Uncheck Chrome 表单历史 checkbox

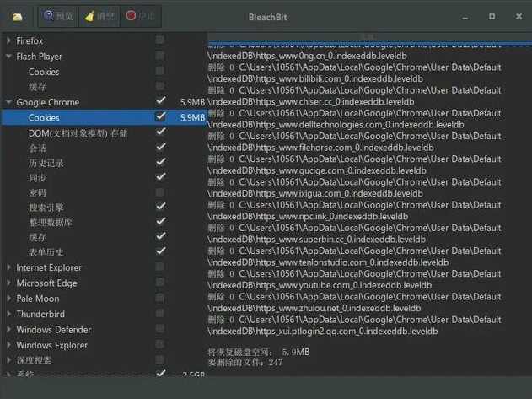coord(160,251)
